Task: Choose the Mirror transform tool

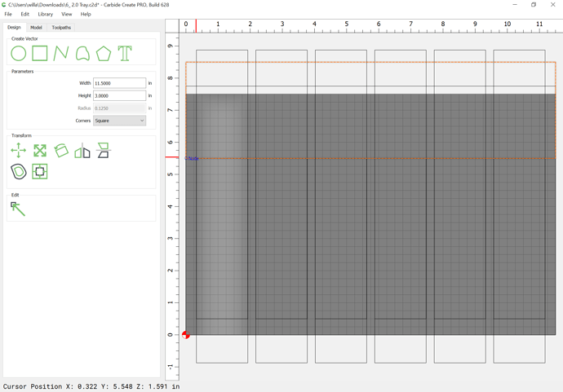Action: (x=82, y=150)
